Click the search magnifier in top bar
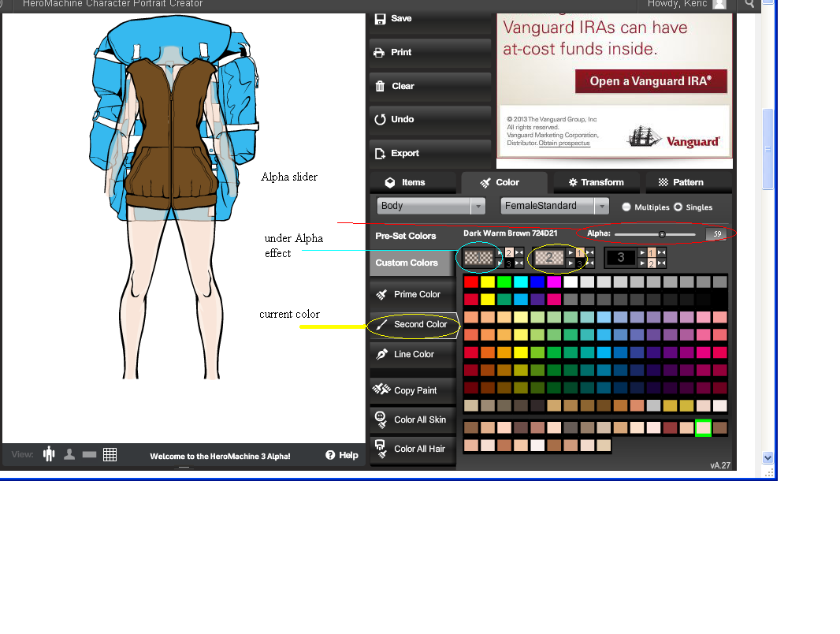Screen dimensions: 840x634 pyautogui.click(x=749, y=5)
